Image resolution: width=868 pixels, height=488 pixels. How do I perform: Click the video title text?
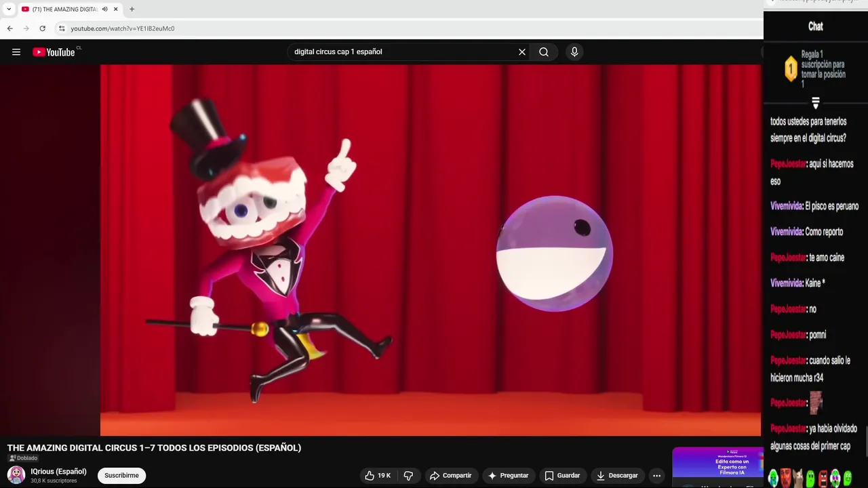[x=154, y=448]
